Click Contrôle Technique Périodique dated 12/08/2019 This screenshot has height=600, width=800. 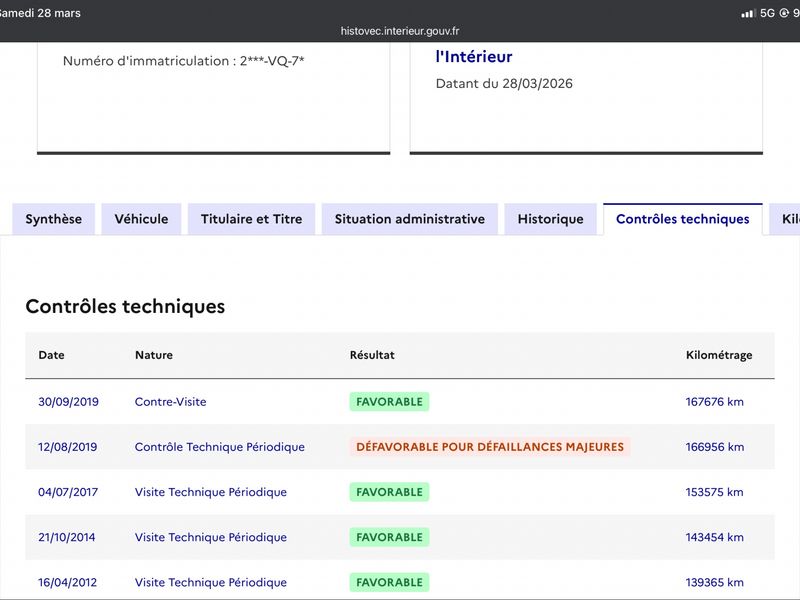219,447
